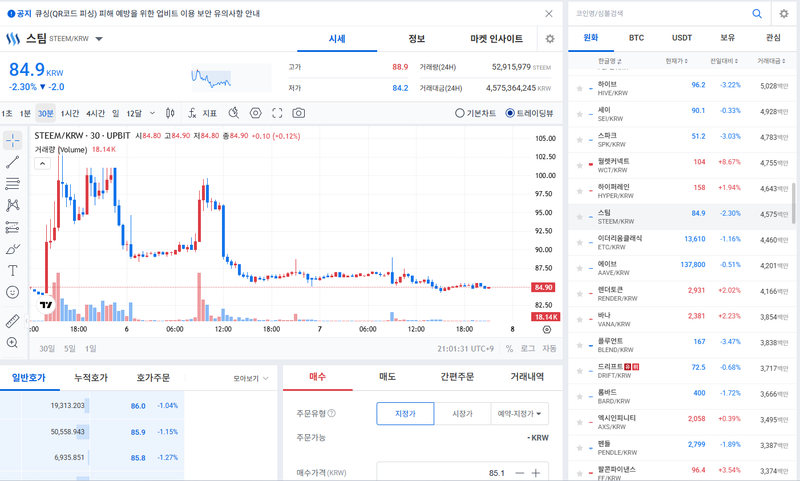Viewport: 800px width, 481px height.
Task: Open the 모아보기 orderbook dropdown
Action: click(x=251, y=378)
